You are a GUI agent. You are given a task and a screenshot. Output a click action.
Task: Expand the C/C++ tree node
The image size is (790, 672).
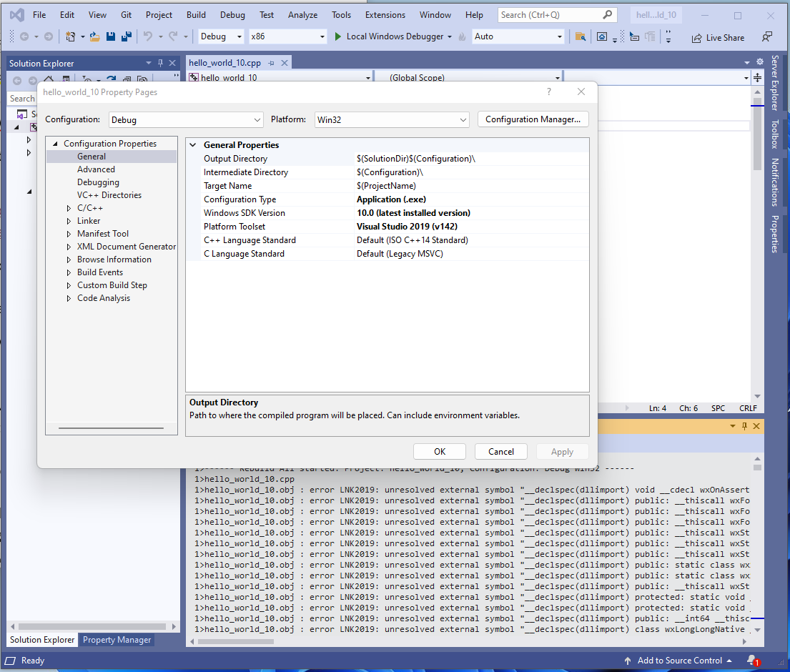click(x=69, y=208)
